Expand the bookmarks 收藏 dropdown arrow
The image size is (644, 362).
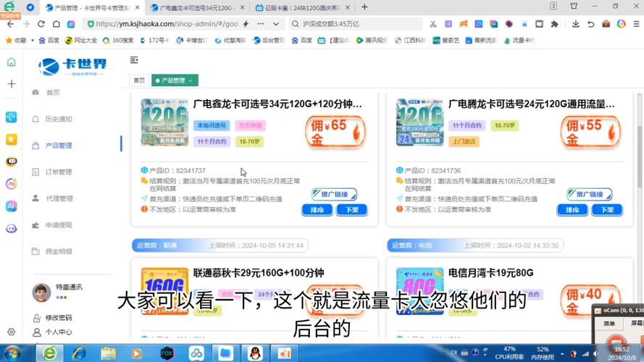[33, 41]
